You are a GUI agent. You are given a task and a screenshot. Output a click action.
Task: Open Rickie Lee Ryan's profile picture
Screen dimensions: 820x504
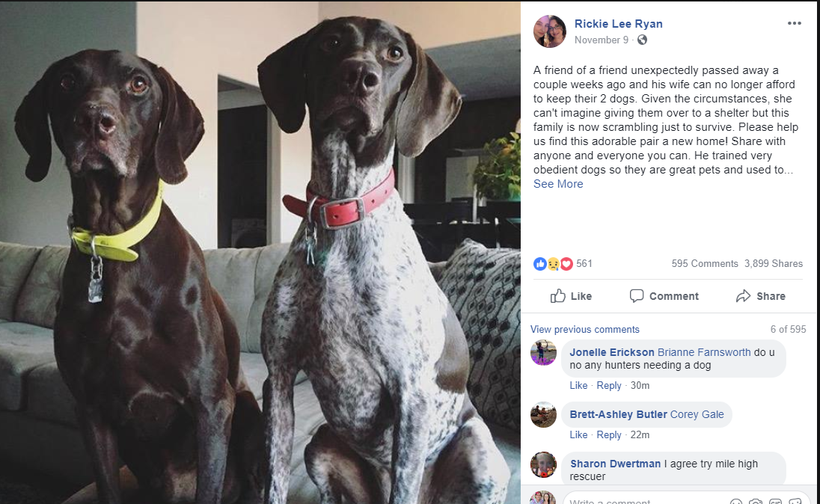coord(550,31)
